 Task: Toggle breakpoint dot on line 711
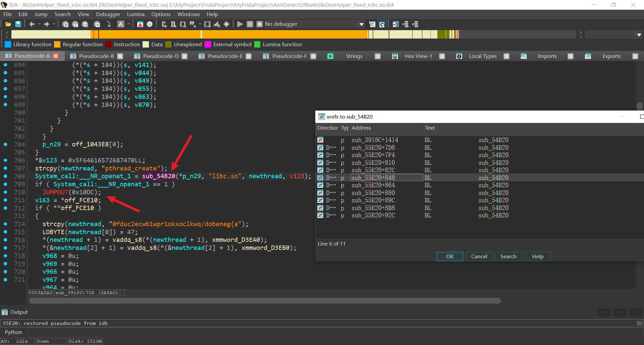pyautogui.click(x=5, y=200)
